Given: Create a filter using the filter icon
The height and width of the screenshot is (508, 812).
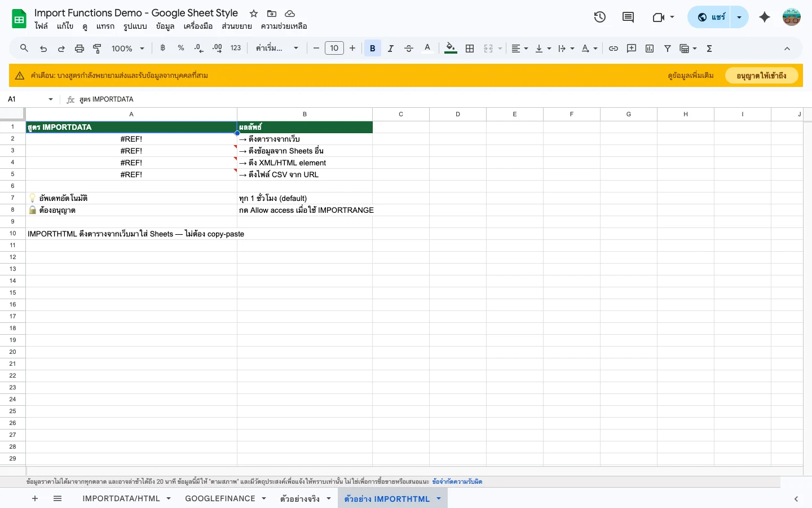Looking at the screenshot, I should pos(668,49).
